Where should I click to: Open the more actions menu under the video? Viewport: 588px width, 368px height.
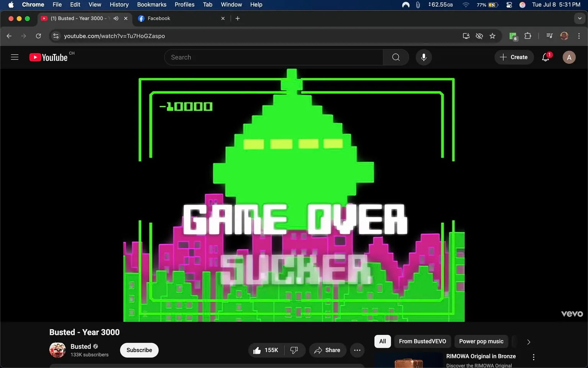click(357, 350)
